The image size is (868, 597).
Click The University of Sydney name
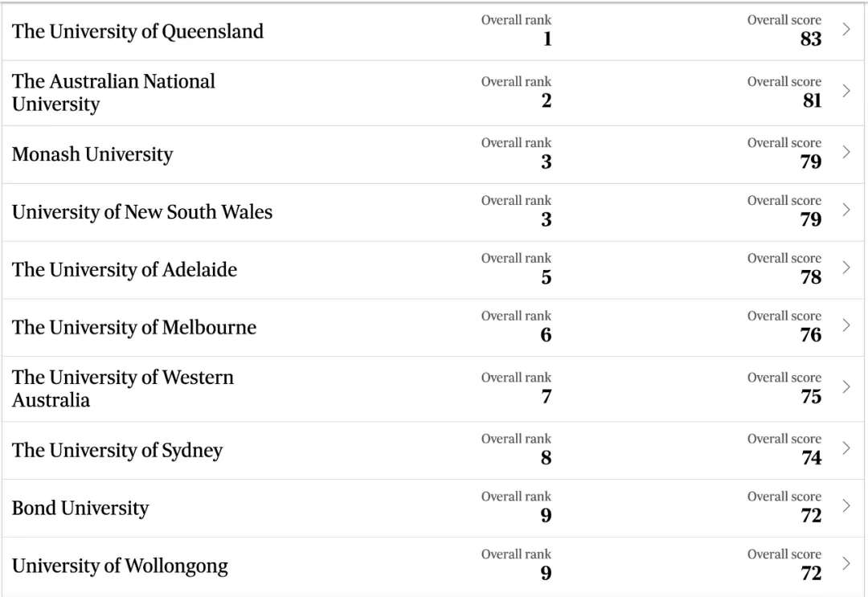coord(117,450)
